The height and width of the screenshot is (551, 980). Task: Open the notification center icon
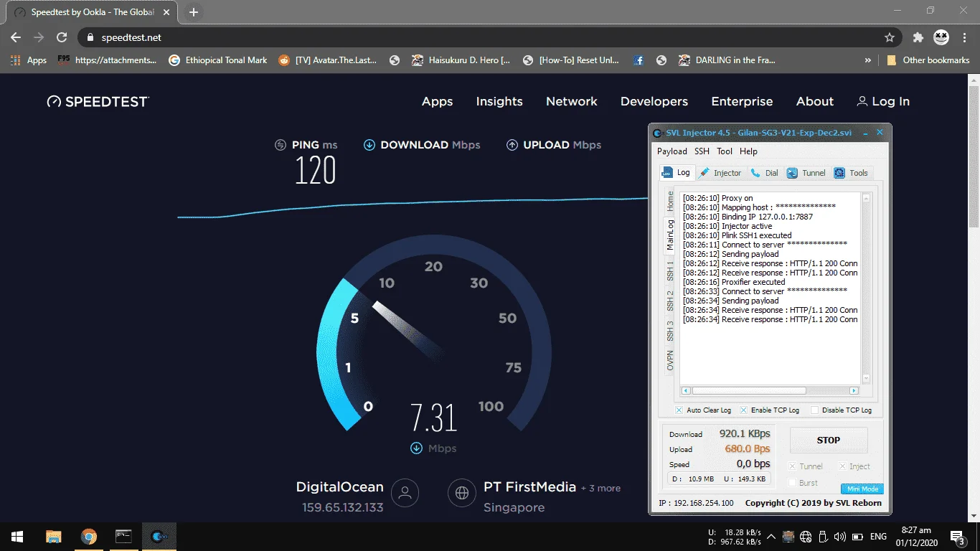(958, 537)
